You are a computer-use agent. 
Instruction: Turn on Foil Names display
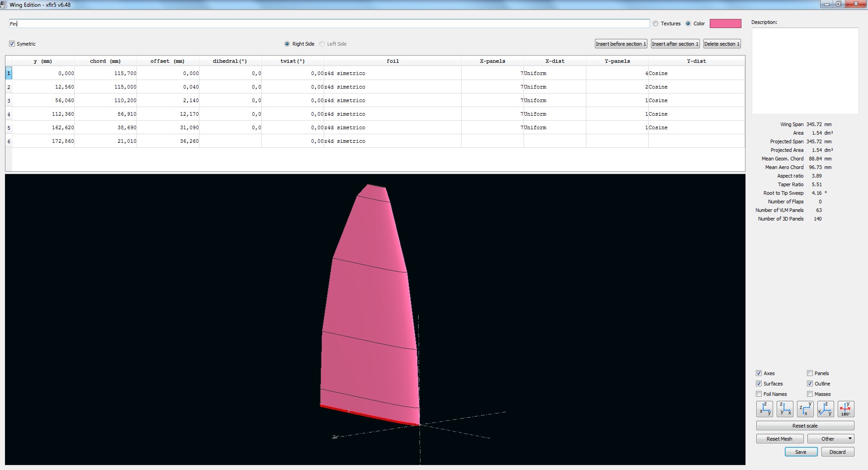coord(759,394)
